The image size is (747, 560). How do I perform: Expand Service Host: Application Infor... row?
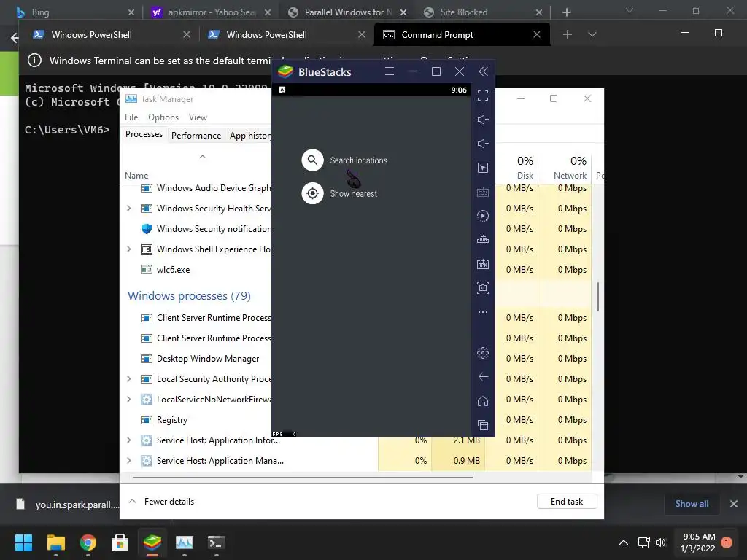coord(128,440)
